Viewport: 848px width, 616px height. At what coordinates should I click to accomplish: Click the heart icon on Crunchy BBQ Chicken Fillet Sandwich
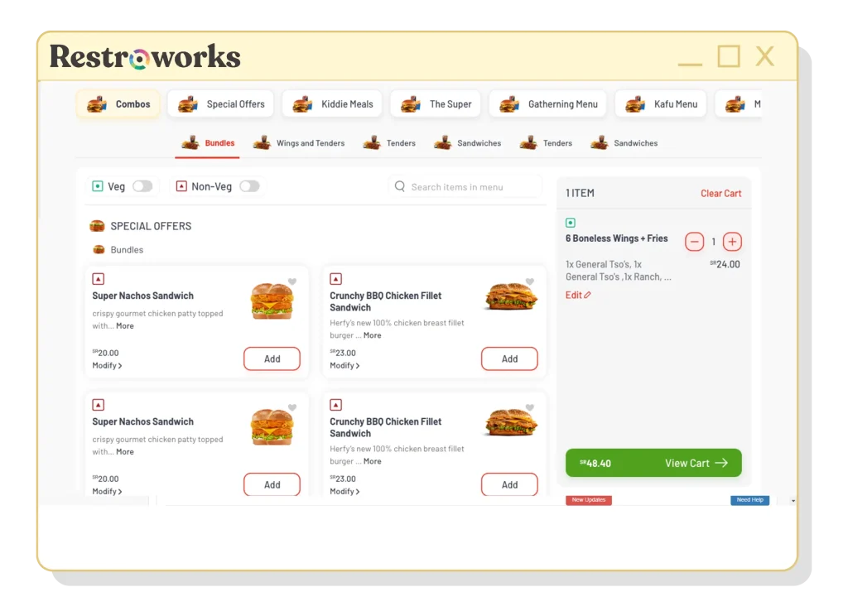(x=531, y=281)
